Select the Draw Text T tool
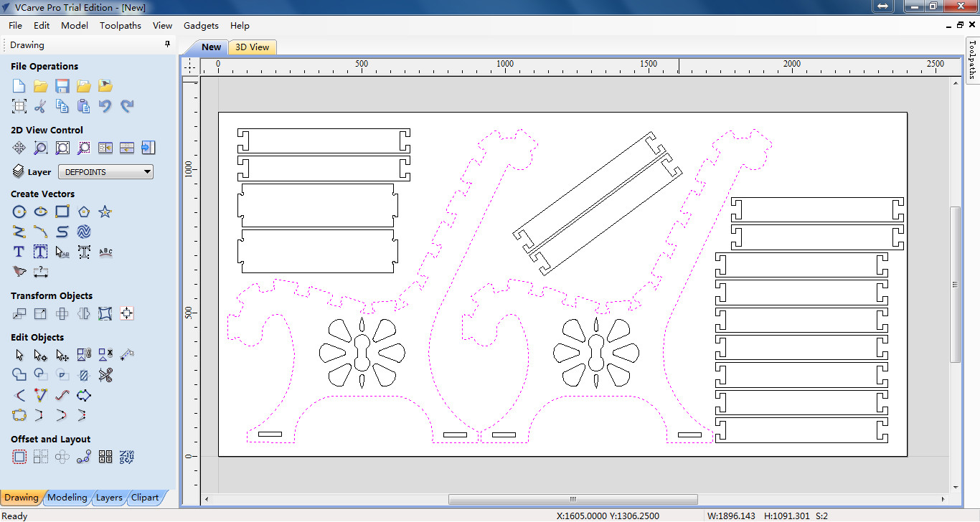Image resolution: width=980 pixels, height=522 pixels. [19, 252]
